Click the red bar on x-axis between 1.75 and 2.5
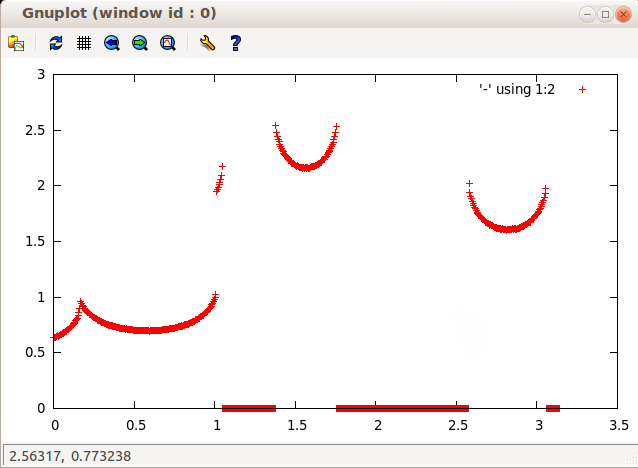638x468 pixels. pyautogui.click(x=402, y=408)
